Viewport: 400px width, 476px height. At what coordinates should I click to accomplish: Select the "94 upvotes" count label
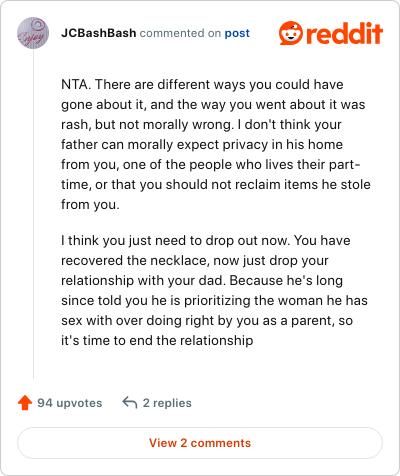pos(70,403)
